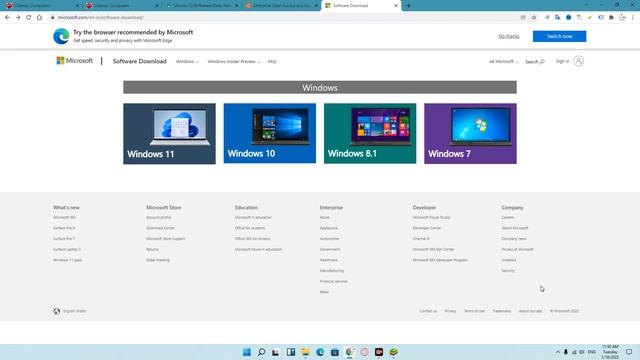
Task: Click the browser home icon
Action: (x=39, y=18)
